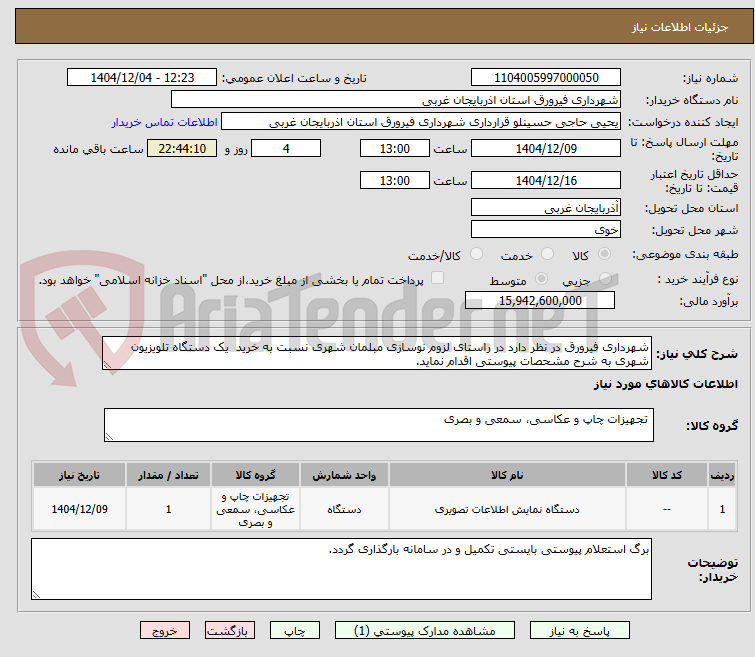Click the ردیف column header

pos(722,475)
